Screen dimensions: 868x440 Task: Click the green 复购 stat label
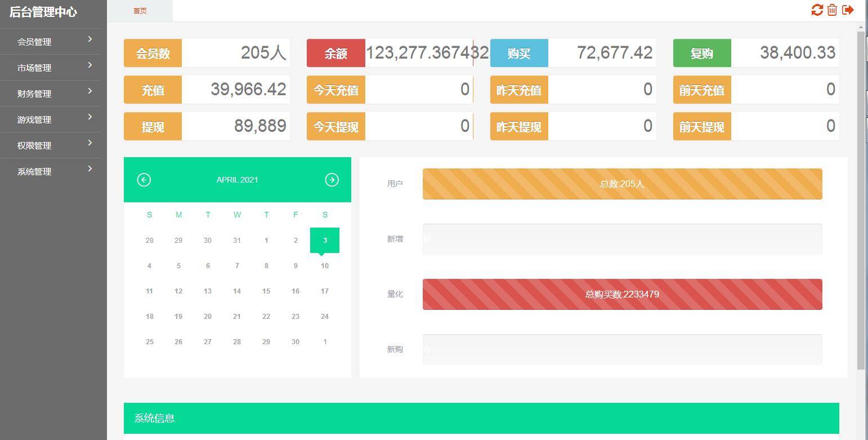(x=702, y=54)
